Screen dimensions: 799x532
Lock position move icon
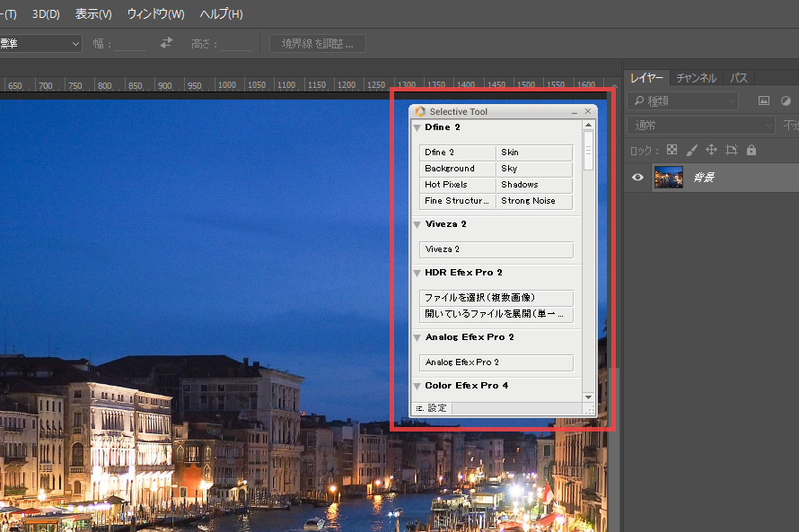[711, 150]
